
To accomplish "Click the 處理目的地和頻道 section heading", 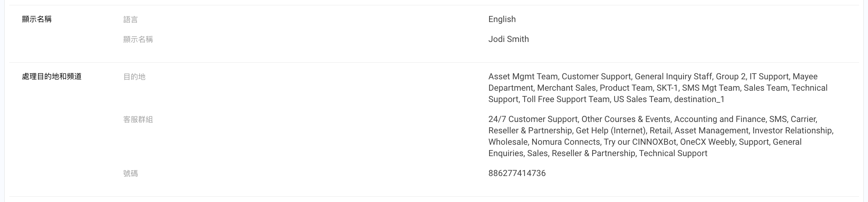I will click(x=52, y=76).
